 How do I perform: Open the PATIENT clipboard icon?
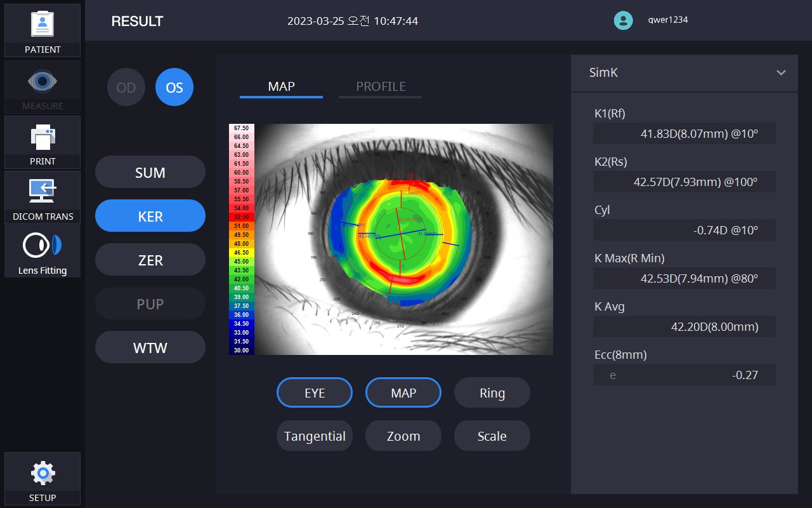pyautogui.click(x=43, y=23)
